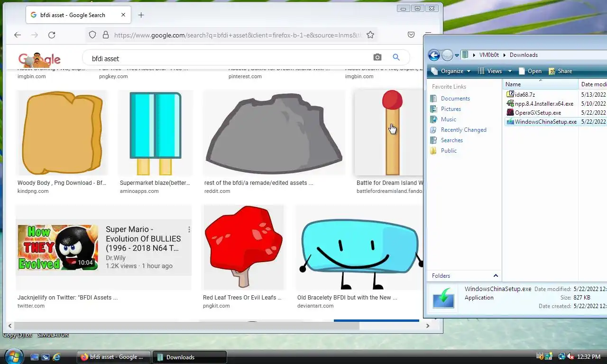Click Firefox forward navigation arrow

[x=35, y=35]
